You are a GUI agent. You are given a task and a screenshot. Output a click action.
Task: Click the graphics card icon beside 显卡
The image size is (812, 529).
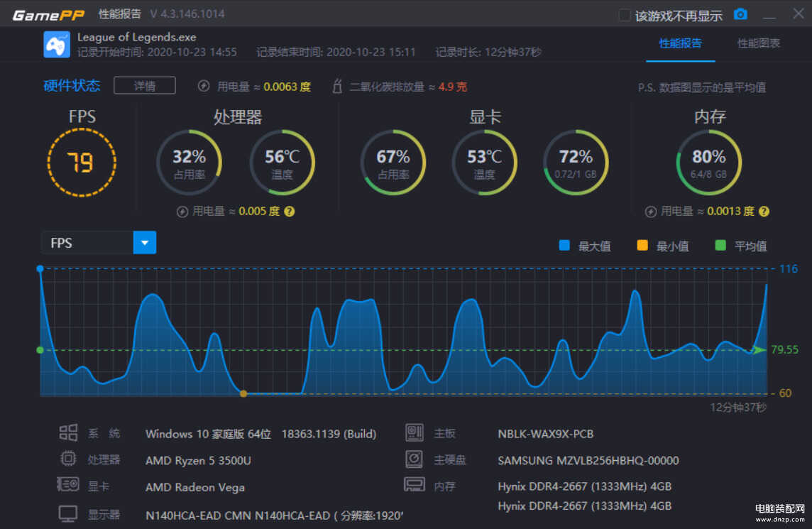click(x=68, y=485)
